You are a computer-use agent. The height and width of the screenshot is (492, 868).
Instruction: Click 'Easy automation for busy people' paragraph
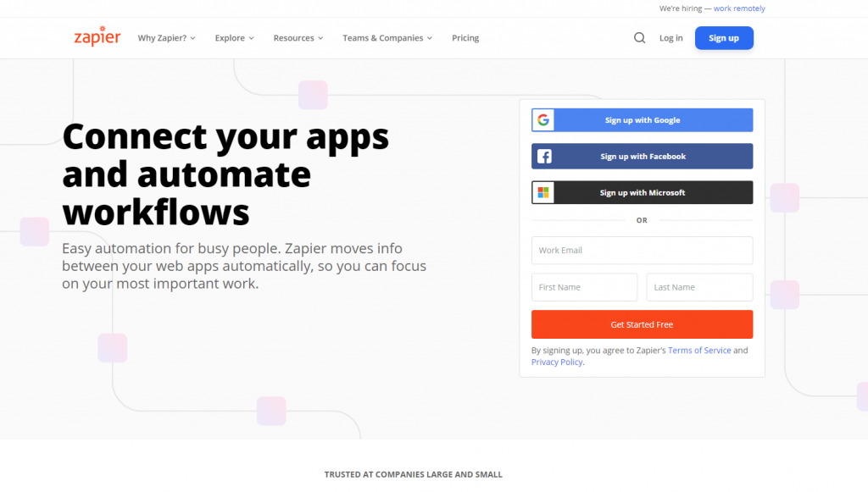[244, 266]
